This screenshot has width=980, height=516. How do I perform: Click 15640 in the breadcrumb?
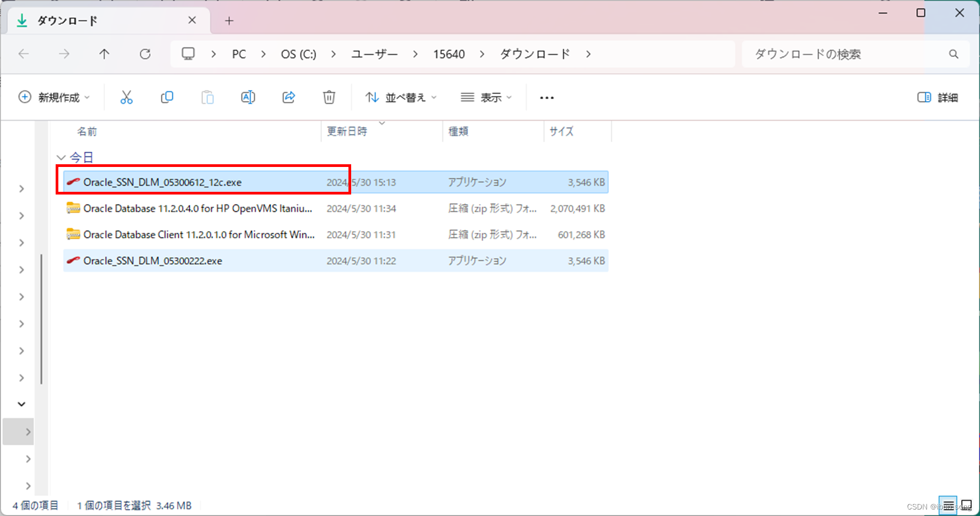pyautogui.click(x=449, y=54)
